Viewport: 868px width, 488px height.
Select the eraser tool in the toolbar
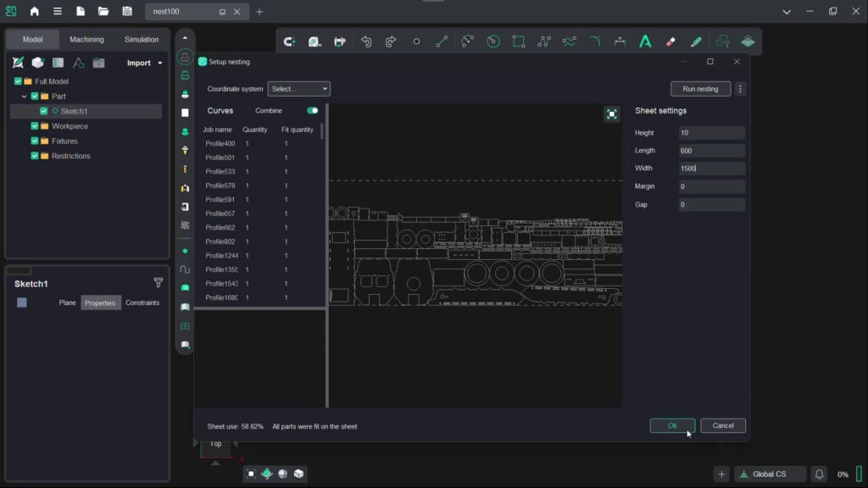point(670,42)
